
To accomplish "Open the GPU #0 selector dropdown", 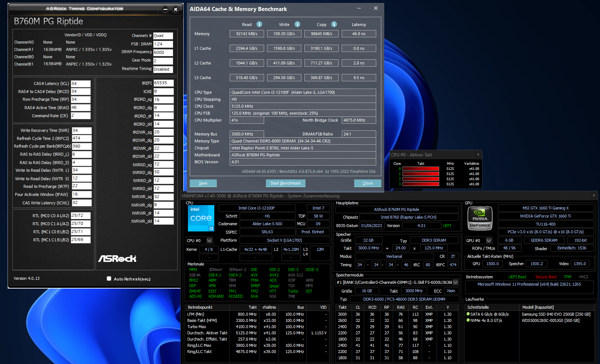I will tap(489, 241).
